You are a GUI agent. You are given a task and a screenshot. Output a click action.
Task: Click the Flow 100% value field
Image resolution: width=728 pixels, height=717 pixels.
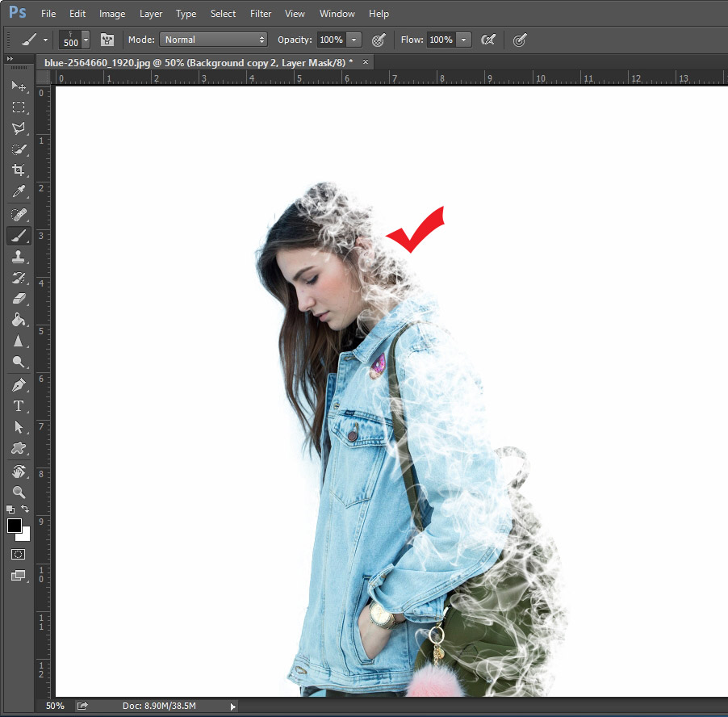point(441,40)
